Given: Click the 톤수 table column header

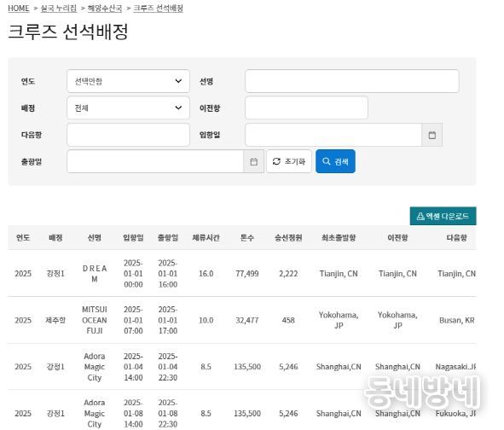Looking at the screenshot, I should pos(246,238).
